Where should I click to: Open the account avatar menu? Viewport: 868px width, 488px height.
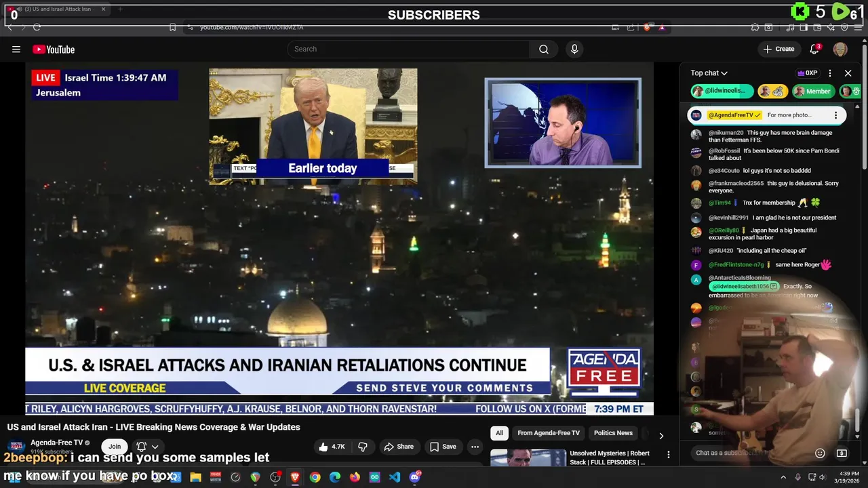840,49
